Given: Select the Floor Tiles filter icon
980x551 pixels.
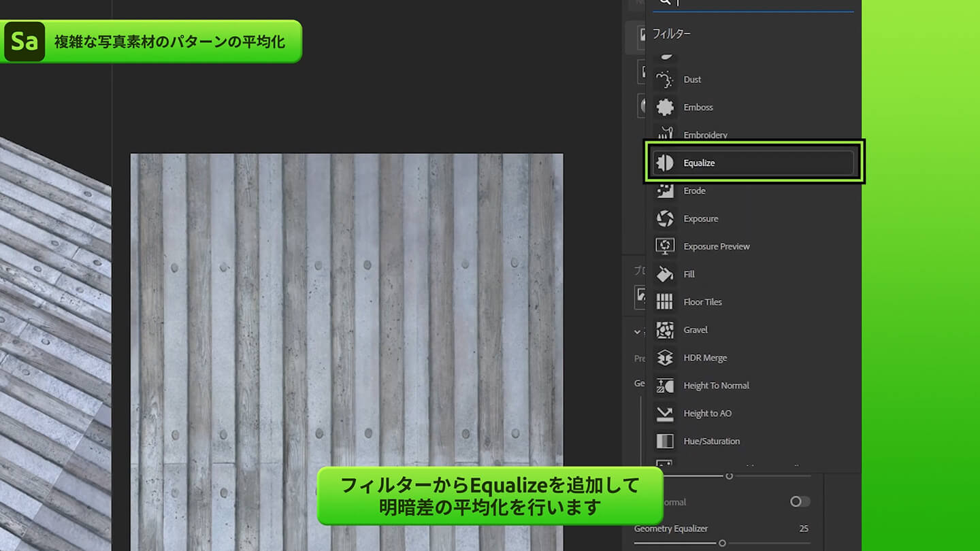Looking at the screenshot, I should pos(665,302).
